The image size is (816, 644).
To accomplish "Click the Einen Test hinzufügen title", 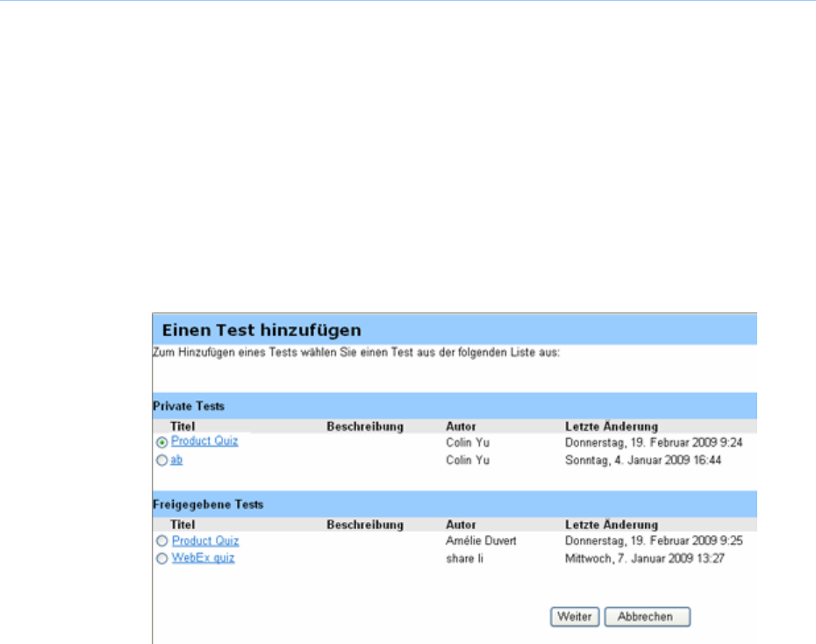I will coord(261,330).
